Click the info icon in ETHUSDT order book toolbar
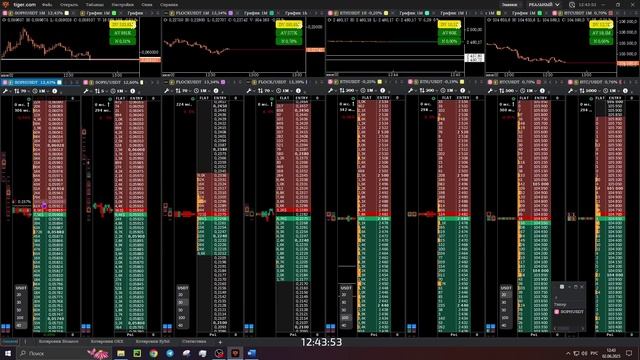 (x=382, y=91)
